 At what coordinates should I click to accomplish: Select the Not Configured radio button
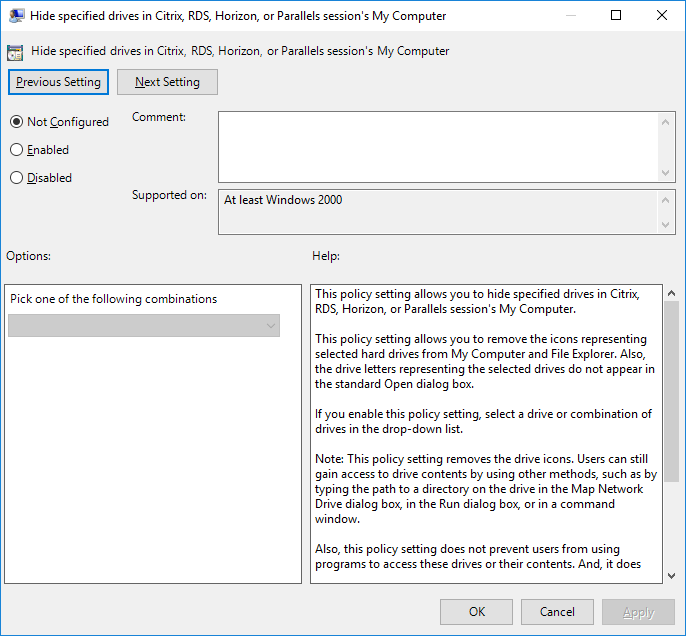click(16, 122)
